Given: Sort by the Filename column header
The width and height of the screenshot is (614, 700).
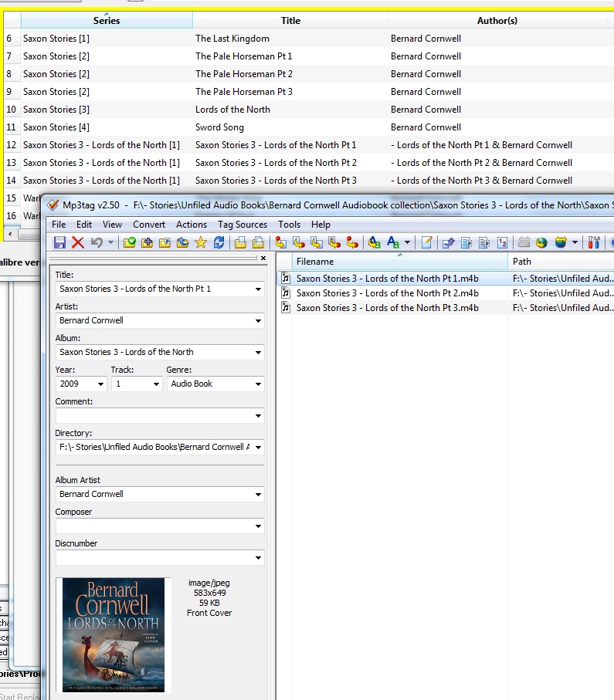Looking at the screenshot, I should (399, 262).
